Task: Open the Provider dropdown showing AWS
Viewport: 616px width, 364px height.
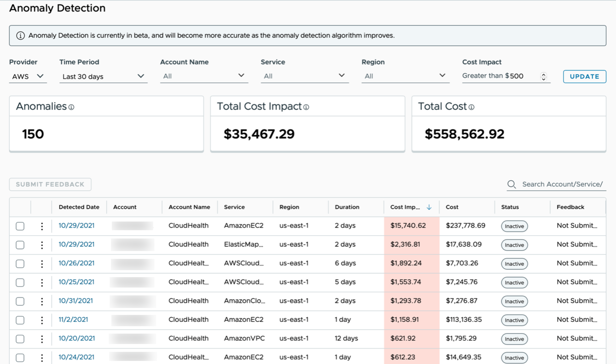Action: coord(28,77)
